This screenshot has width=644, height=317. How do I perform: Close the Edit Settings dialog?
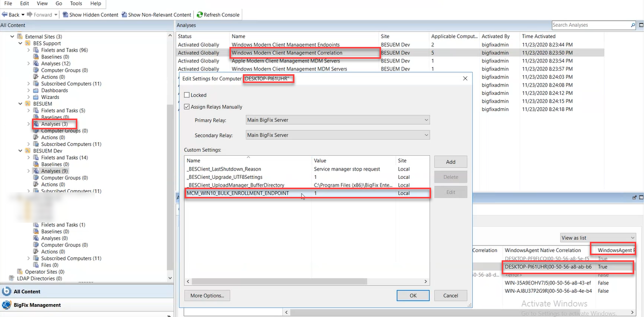[465, 78]
